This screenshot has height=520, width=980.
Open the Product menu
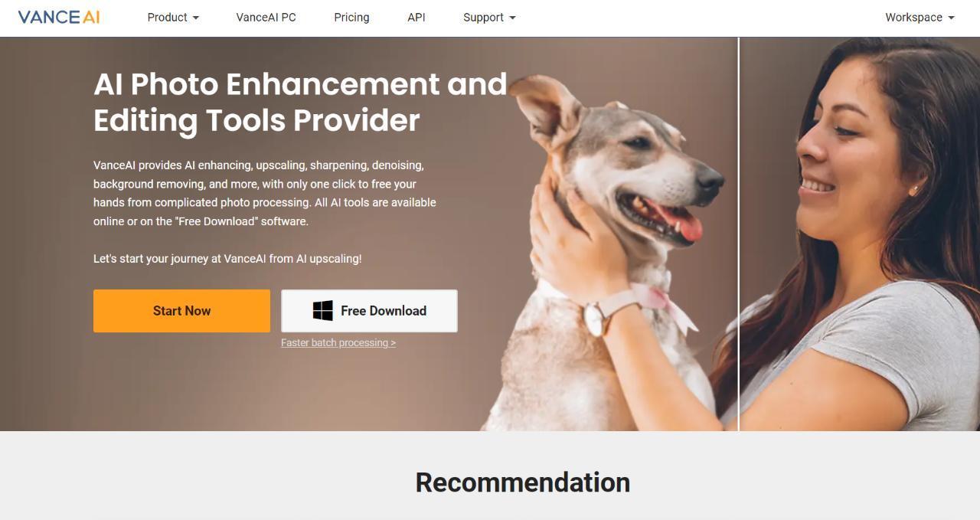tap(173, 17)
